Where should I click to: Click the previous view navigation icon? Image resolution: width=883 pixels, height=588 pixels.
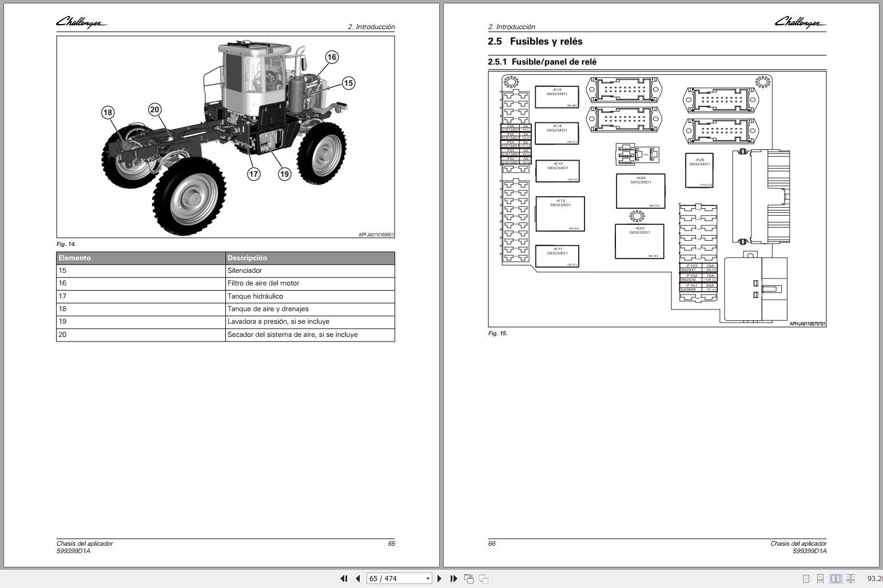click(x=469, y=578)
